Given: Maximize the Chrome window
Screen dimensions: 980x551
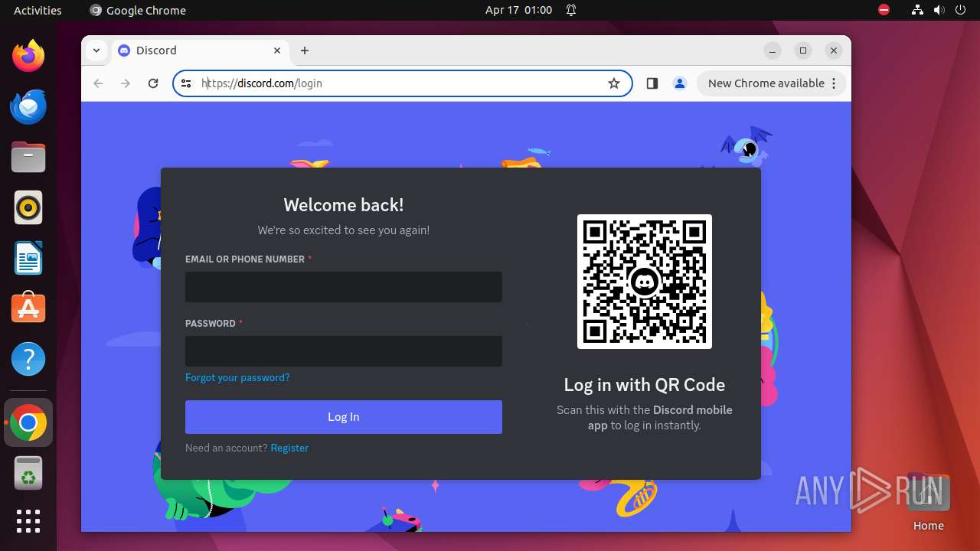Looking at the screenshot, I should point(803,51).
